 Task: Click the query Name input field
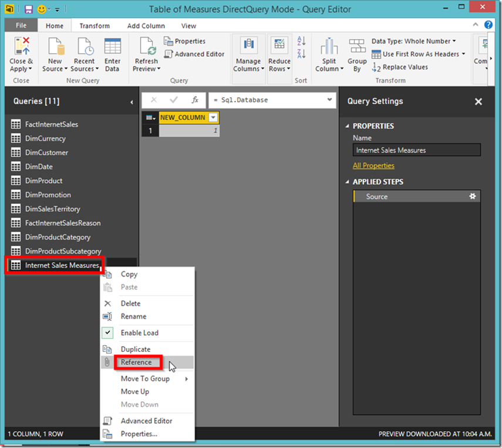tap(416, 150)
